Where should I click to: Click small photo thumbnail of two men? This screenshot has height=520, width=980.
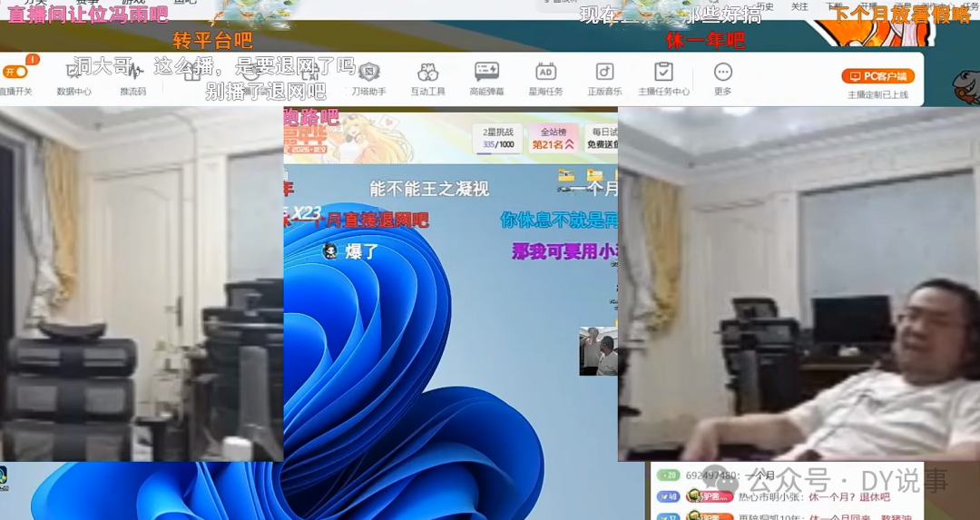(598, 350)
